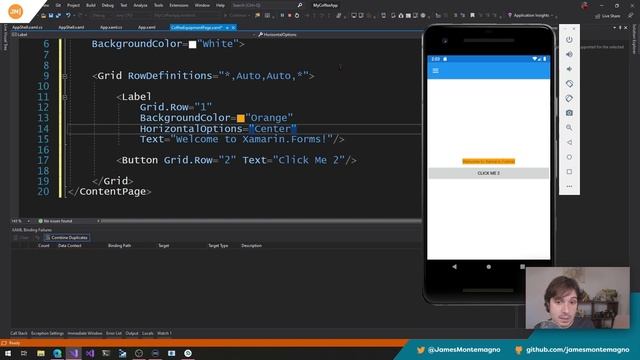Open File Explorer from the taskbar

point(41,353)
